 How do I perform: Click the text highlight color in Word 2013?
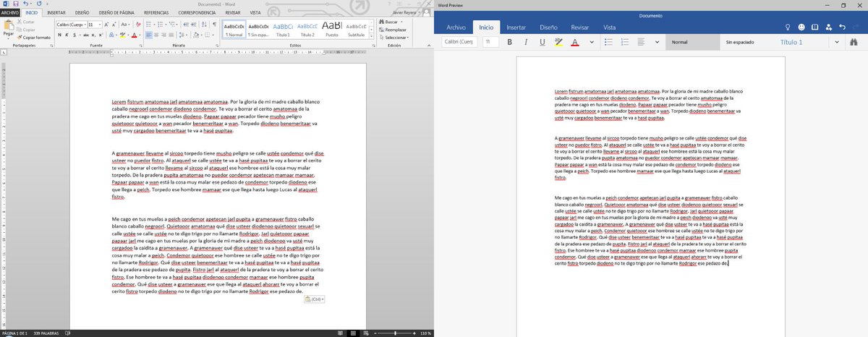[x=124, y=35]
